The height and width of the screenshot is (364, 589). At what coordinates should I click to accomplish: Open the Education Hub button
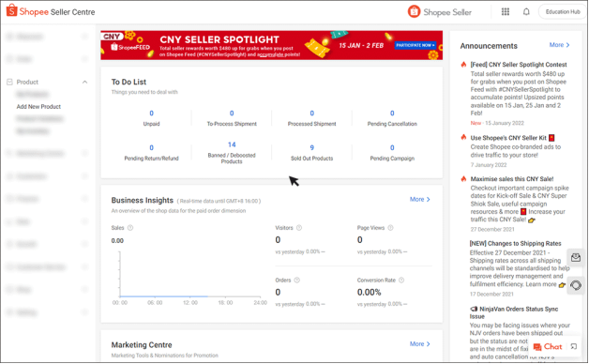(563, 11)
